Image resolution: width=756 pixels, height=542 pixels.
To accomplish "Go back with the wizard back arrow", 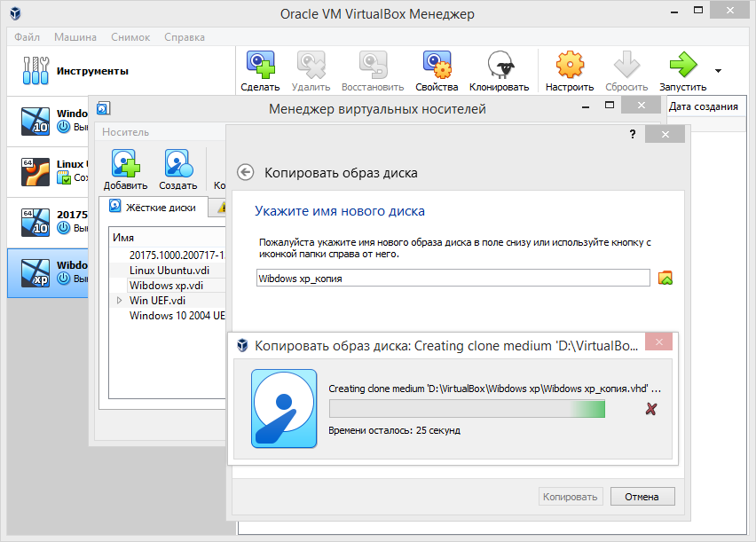I will pos(246,172).
